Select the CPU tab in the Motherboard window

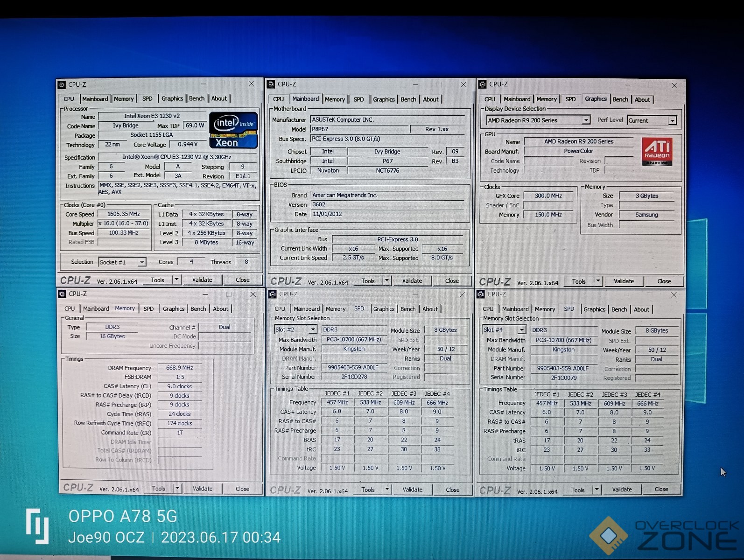tap(278, 99)
